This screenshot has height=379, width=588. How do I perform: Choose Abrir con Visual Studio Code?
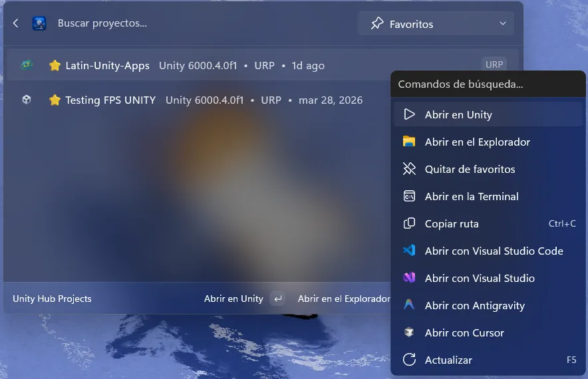point(488,251)
